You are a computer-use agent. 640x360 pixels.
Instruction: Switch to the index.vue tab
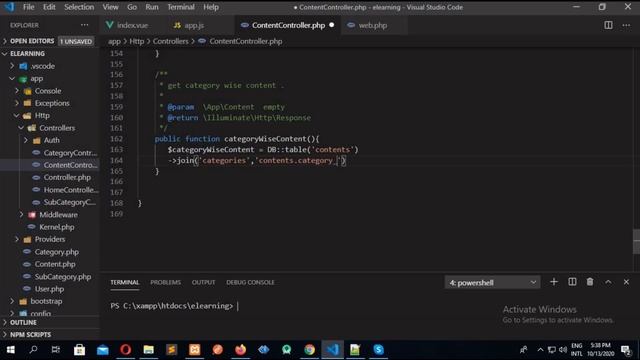coord(132,25)
